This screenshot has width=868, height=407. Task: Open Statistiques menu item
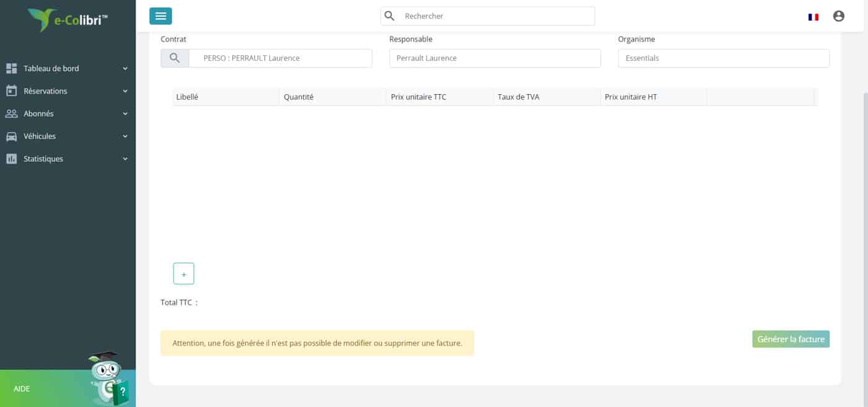click(68, 159)
